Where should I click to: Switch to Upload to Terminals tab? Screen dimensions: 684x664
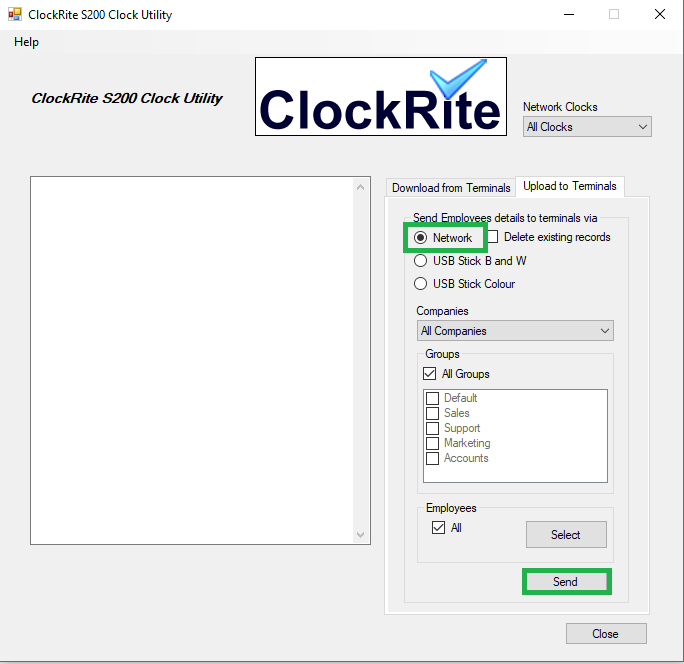[570, 186]
